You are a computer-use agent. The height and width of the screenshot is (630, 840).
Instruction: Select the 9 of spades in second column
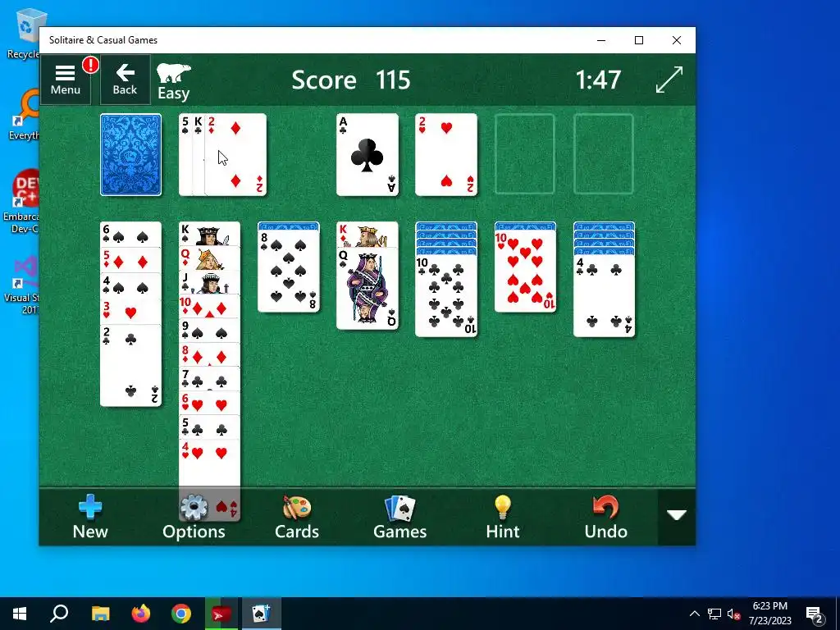pos(209,331)
